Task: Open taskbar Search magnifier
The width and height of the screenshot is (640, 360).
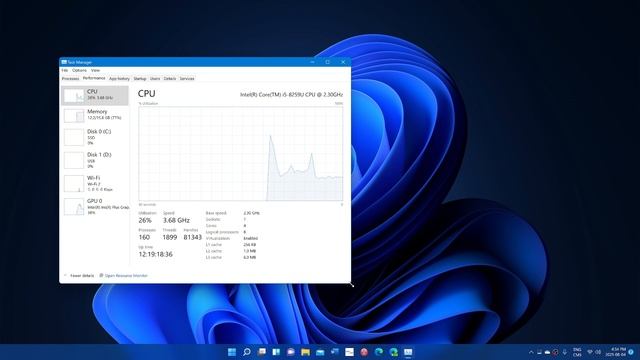Action: [247, 352]
